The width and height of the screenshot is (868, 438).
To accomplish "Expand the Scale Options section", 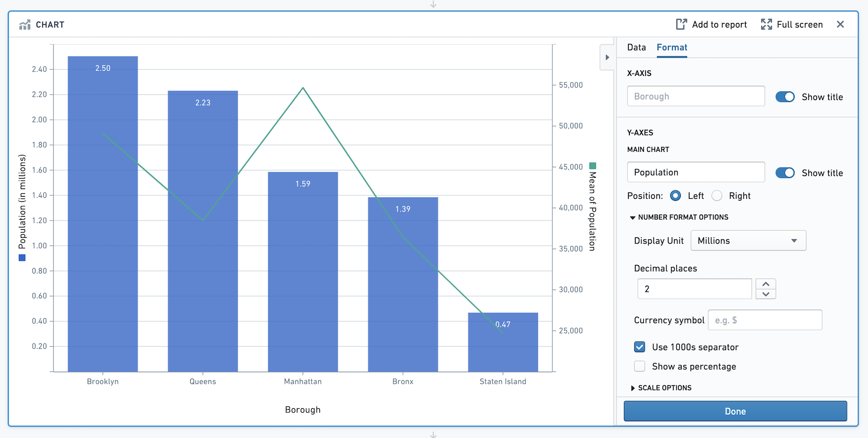I will [661, 388].
